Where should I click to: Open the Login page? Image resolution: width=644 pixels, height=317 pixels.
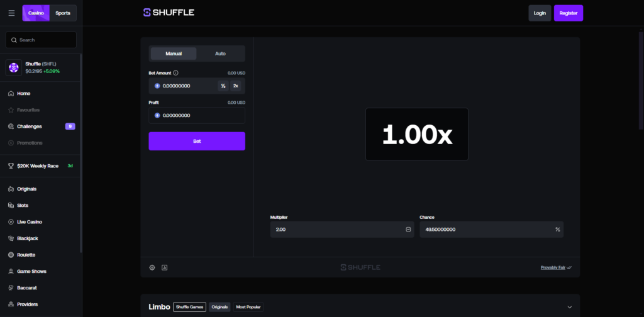coord(540,13)
